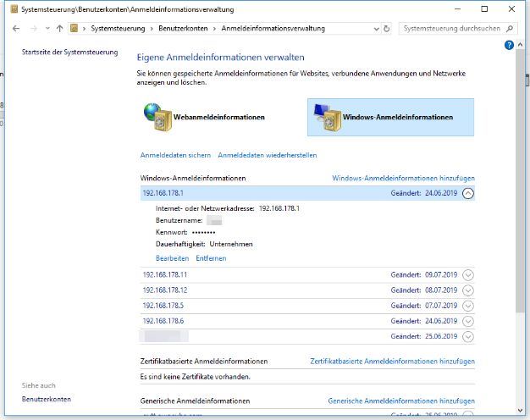This screenshot has width=530, height=420.
Task: Open Benutzerkonten under Siehe auch
Action: (x=47, y=399)
